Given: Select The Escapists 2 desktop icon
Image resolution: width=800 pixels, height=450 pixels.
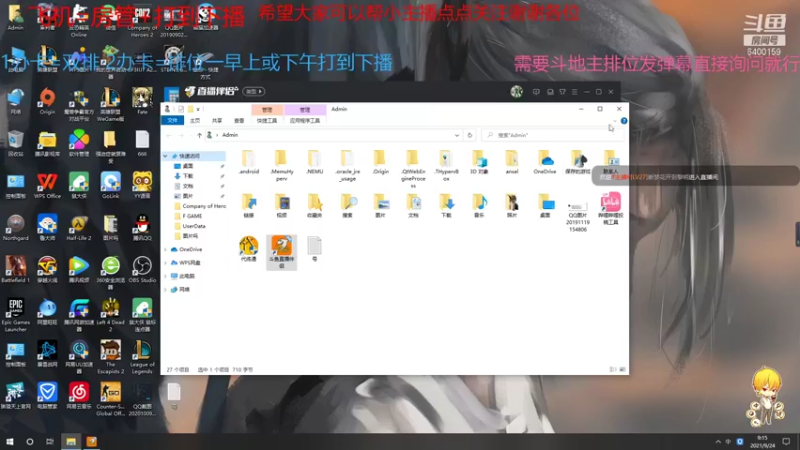Looking at the screenshot, I should click(110, 357).
